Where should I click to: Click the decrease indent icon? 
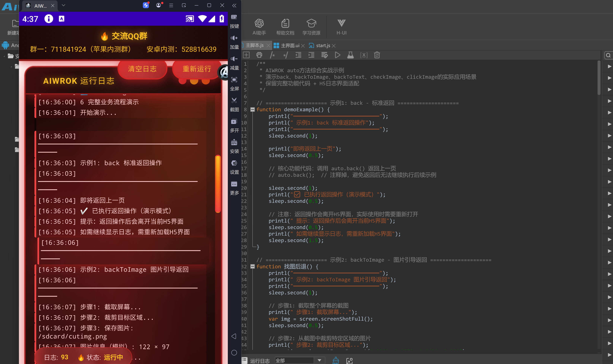(x=298, y=55)
